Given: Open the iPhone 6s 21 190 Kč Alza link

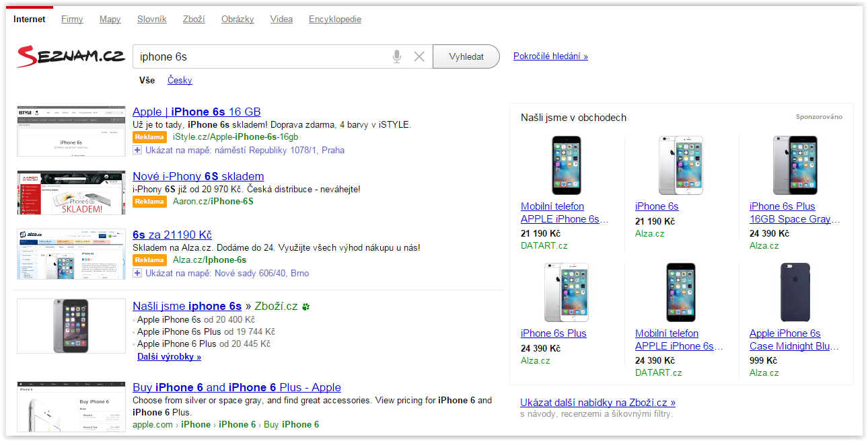Looking at the screenshot, I should pyautogui.click(x=657, y=206).
